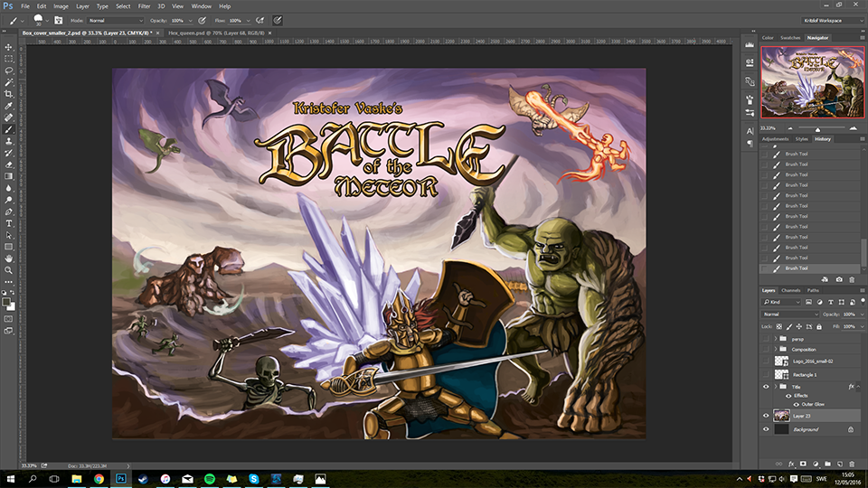
Task: Adjust the Navigator zoom slider
Action: coord(817,128)
